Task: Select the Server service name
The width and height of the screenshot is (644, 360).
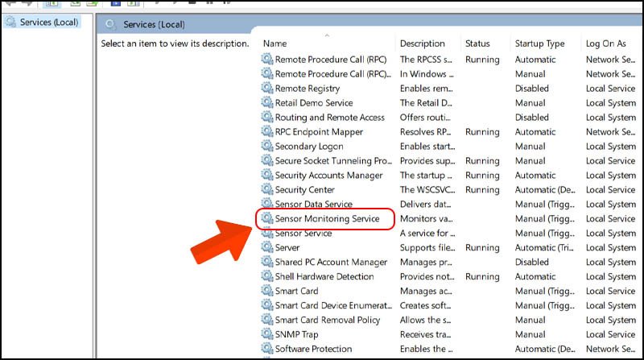Action: click(287, 247)
